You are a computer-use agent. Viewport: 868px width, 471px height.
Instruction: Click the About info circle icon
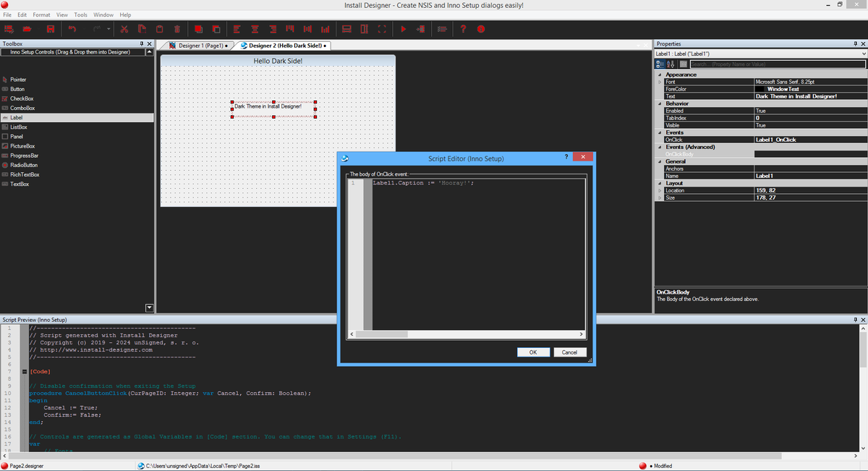coord(480,29)
